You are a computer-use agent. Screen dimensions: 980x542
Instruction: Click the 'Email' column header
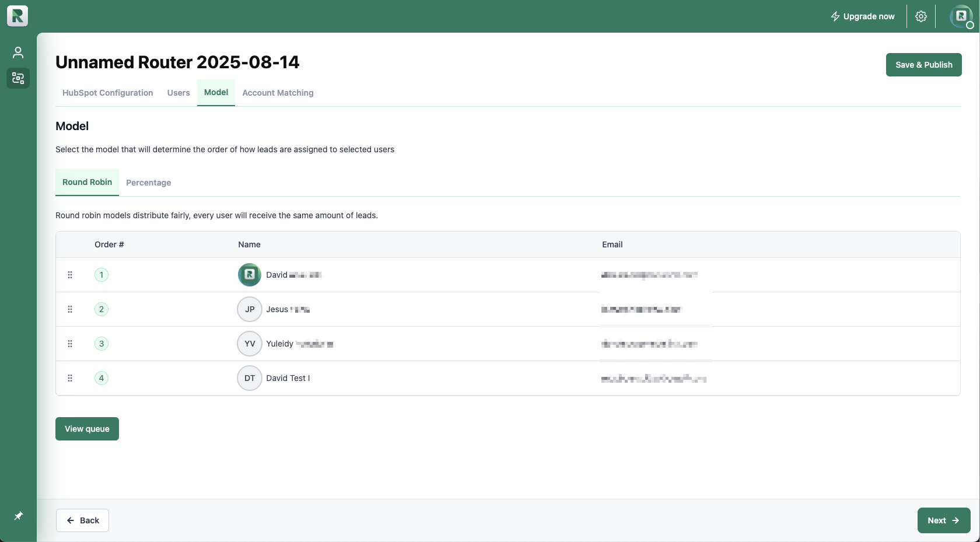click(x=612, y=244)
